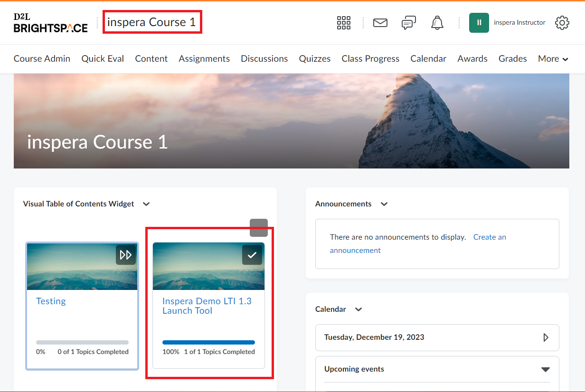
Task: Click the gray square above the Inspera card
Action: (259, 228)
